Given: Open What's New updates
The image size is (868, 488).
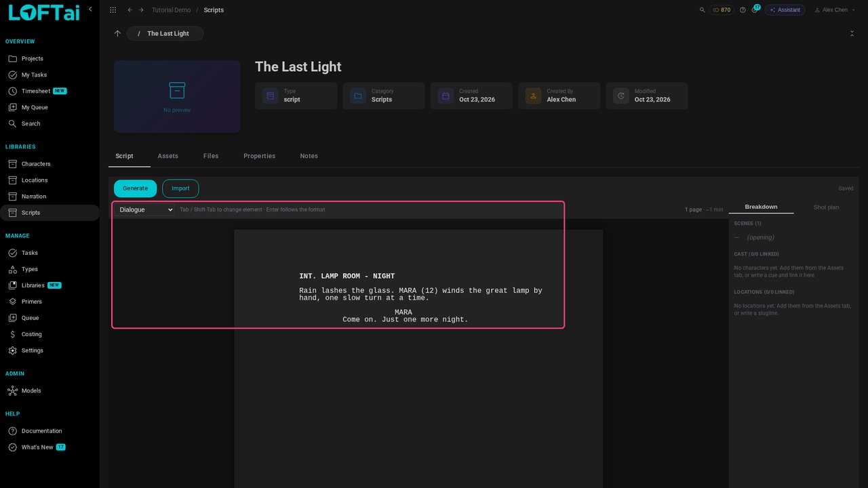Looking at the screenshot, I should point(50,447).
